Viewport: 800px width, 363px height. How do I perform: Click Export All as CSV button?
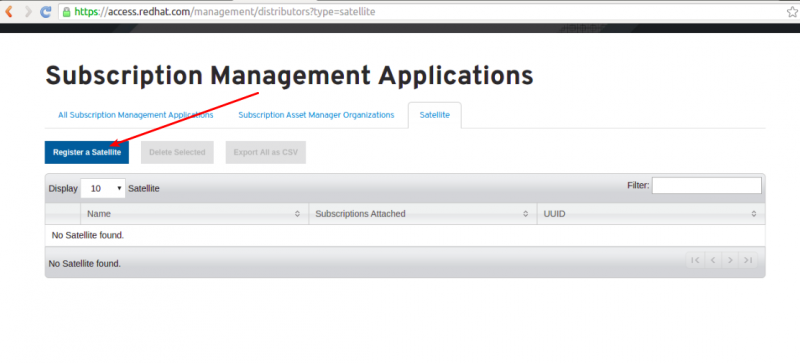click(x=266, y=152)
